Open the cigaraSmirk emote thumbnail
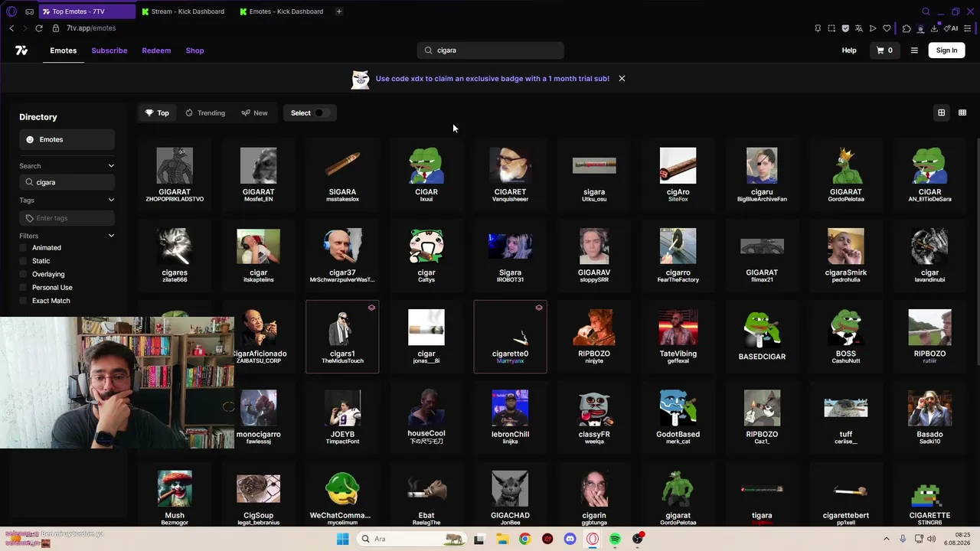This screenshot has height=551, width=980. (x=846, y=246)
